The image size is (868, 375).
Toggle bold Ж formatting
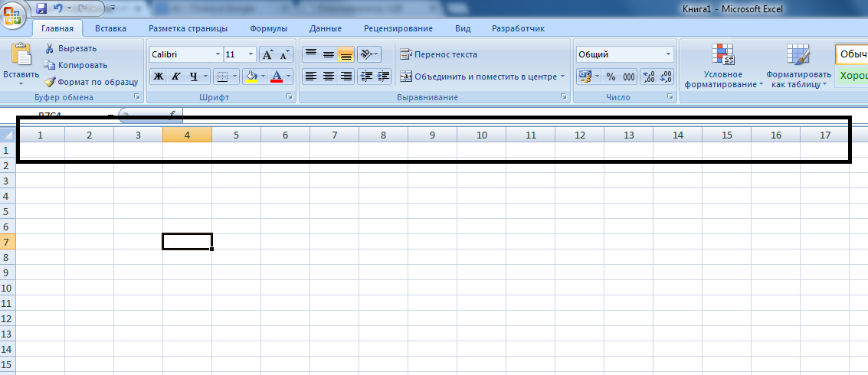click(x=159, y=77)
